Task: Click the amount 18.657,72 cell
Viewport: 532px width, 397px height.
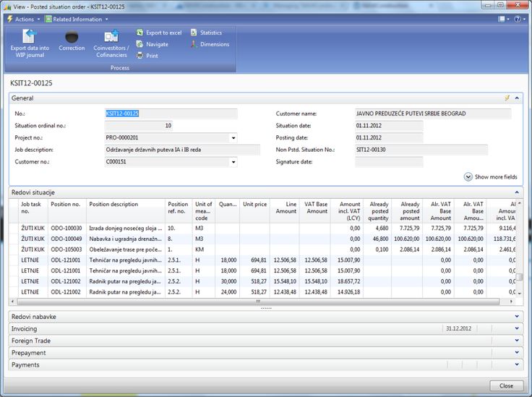Action: (x=347, y=281)
